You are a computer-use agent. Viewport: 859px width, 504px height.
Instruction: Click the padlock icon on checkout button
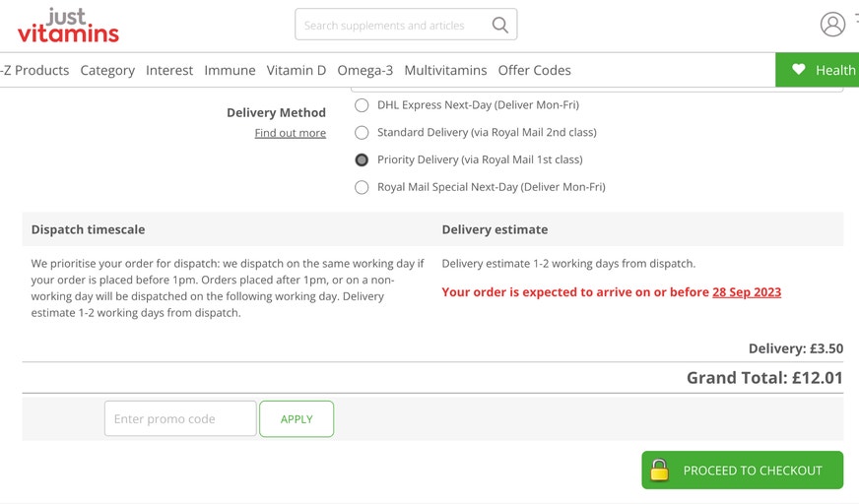[x=659, y=471]
